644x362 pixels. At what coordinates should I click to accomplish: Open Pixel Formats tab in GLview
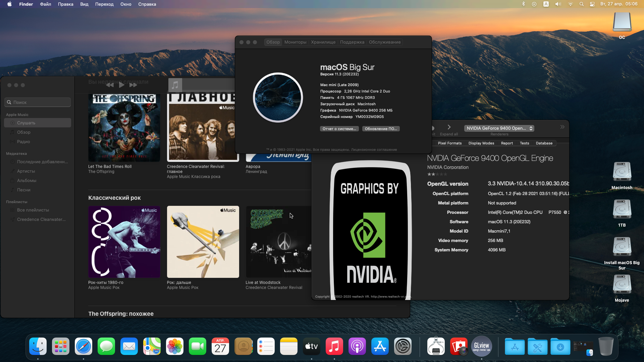point(449,143)
